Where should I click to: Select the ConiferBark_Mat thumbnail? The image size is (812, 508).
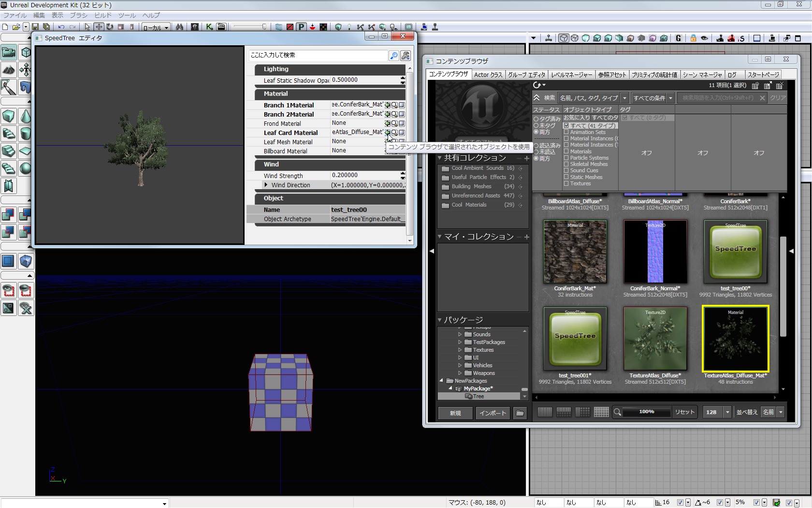pos(575,252)
